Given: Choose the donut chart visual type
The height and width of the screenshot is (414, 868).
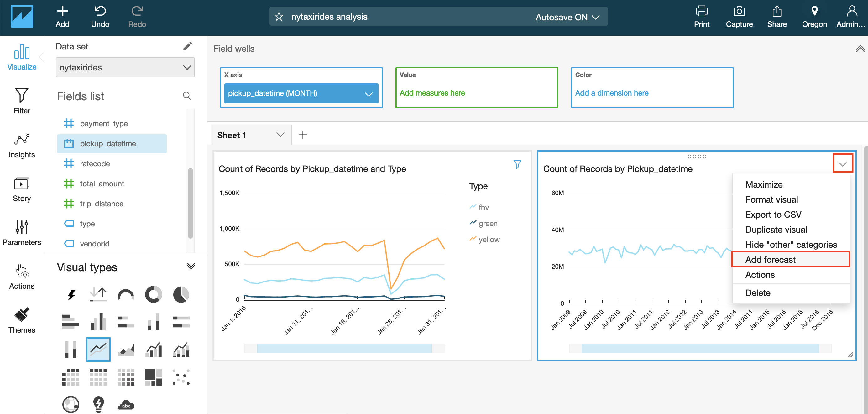Looking at the screenshot, I should pos(153,294).
